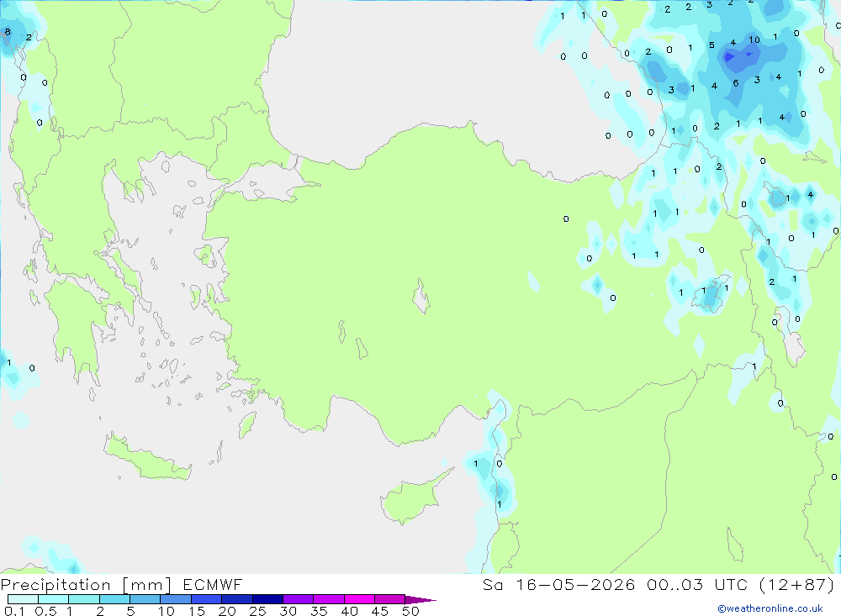
Task: Click the '5' precipitation value beside the '10' on the map
Action: tap(711, 45)
